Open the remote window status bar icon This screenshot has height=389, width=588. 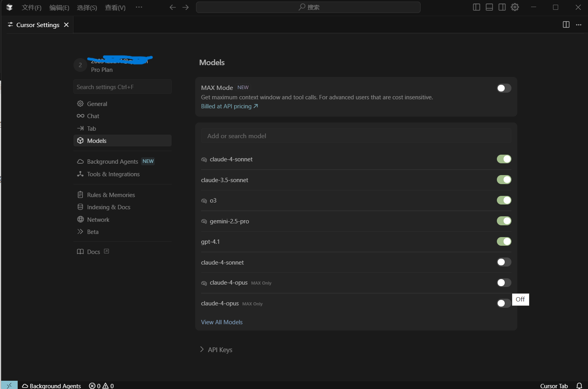point(9,385)
